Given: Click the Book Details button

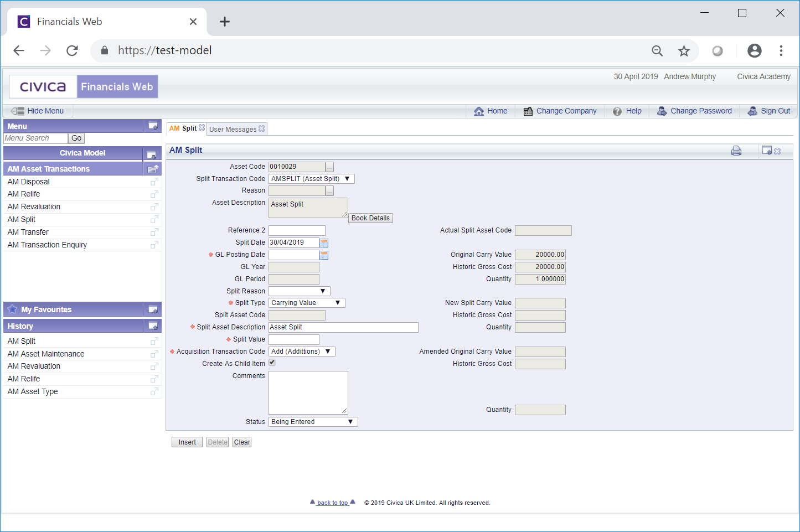Looking at the screenshot, I should [x=370, y=218].
